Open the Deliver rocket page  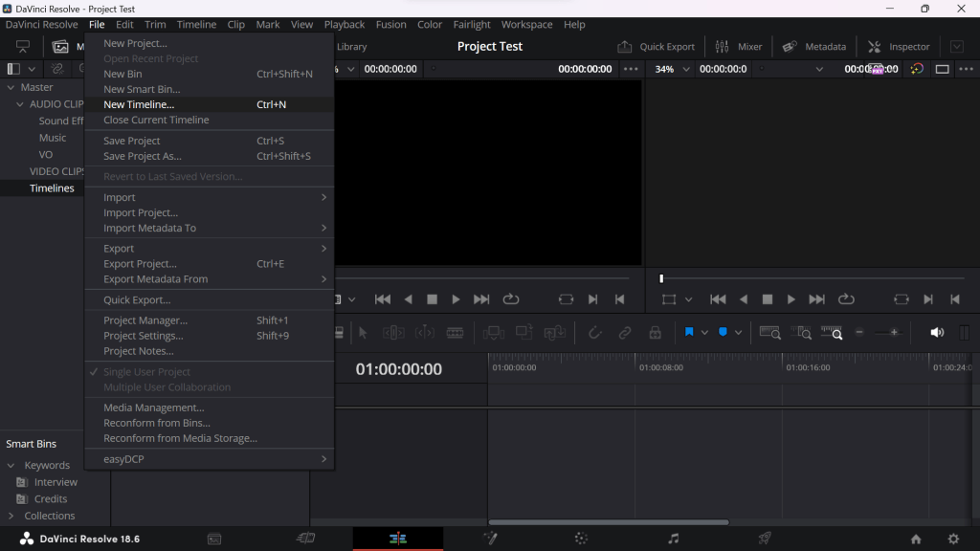coord(765,539)
